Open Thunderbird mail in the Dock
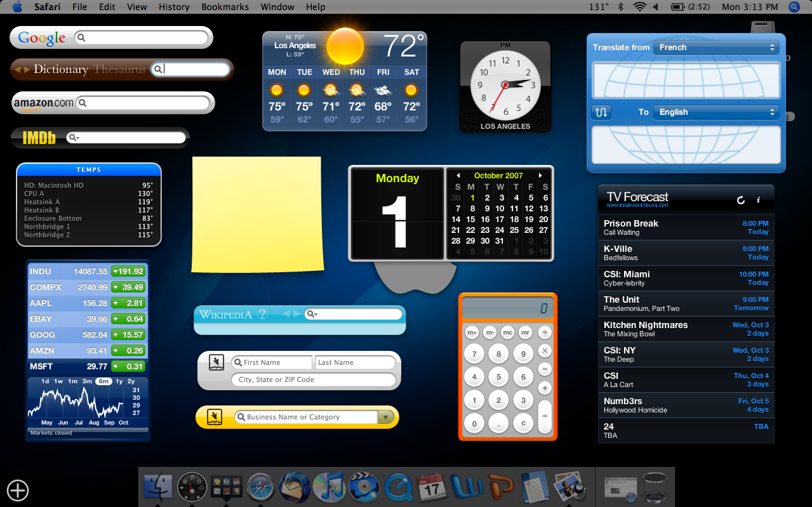The image size is (812, 507). 295,487
